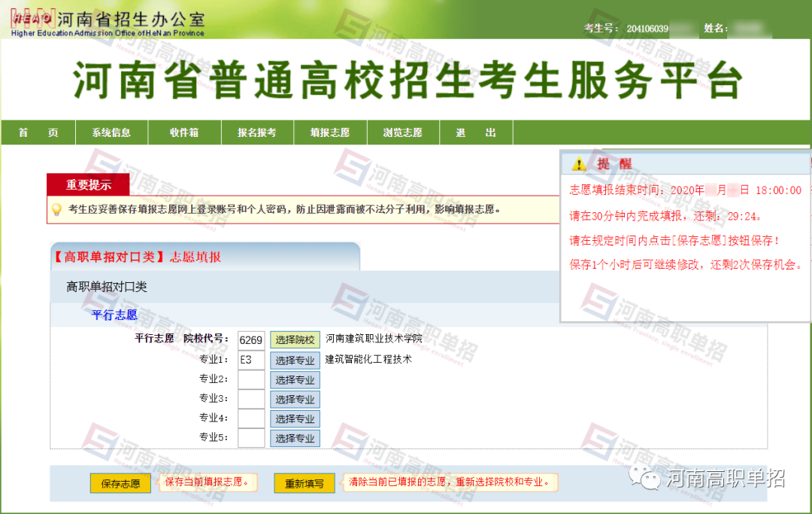Open the 首页 menu item
Viewport: 812px width, 514px height.
(37, 132)
